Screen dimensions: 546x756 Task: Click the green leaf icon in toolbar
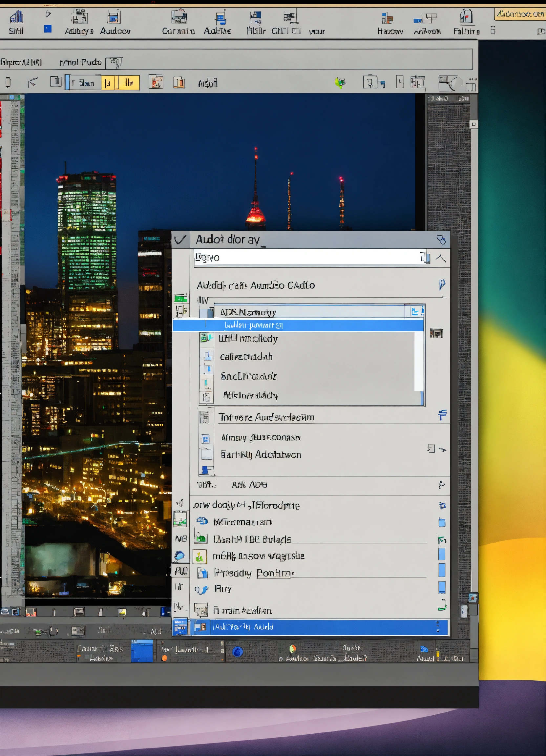click(340, 82)
